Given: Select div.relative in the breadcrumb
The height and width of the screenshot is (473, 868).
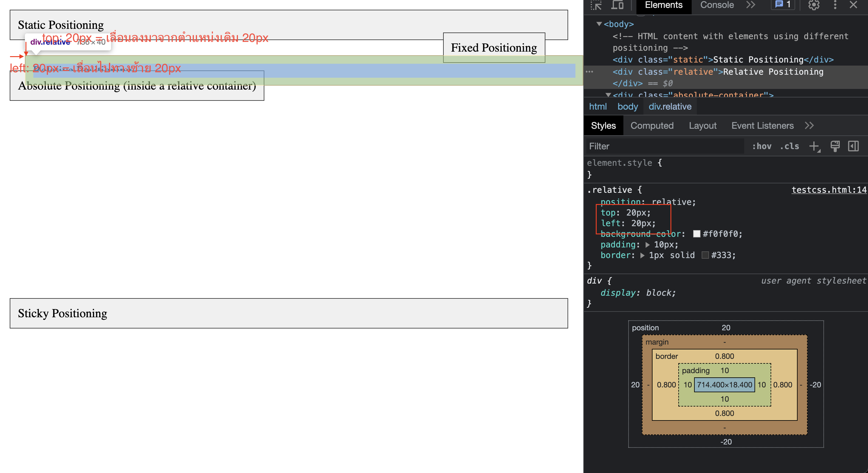Looking at the screenshot, I should pos(670,107).
